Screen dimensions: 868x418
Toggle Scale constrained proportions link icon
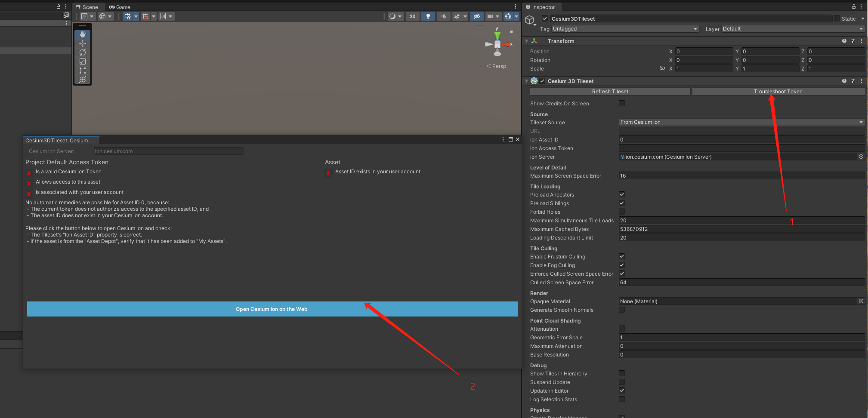click(662, 68)
